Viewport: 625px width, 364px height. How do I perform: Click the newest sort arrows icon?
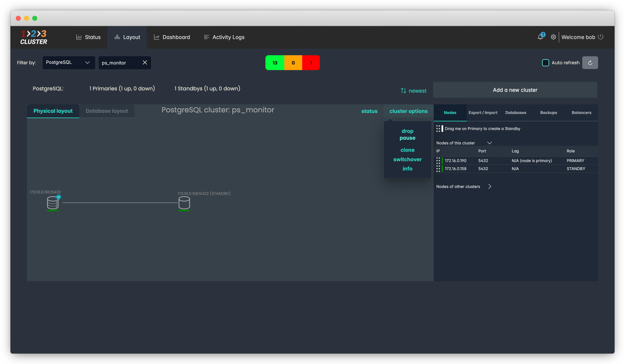pyautogui.click(x=403, y=91)
